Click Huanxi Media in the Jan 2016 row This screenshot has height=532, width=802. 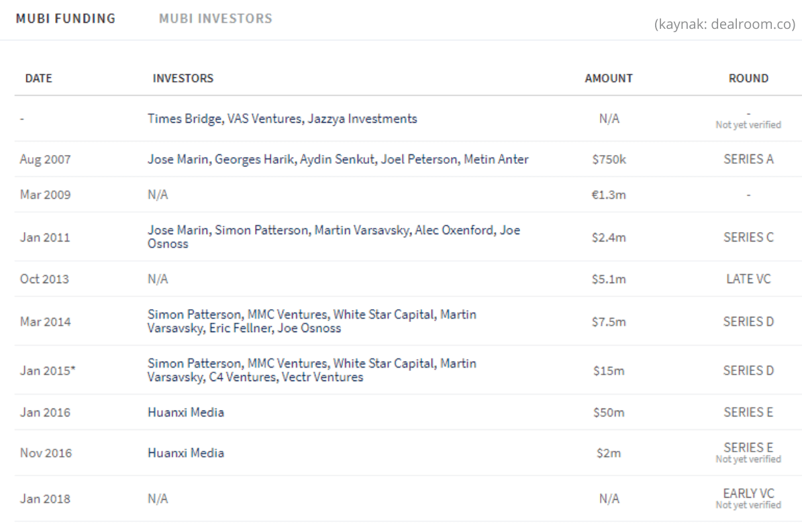(186, 413)
